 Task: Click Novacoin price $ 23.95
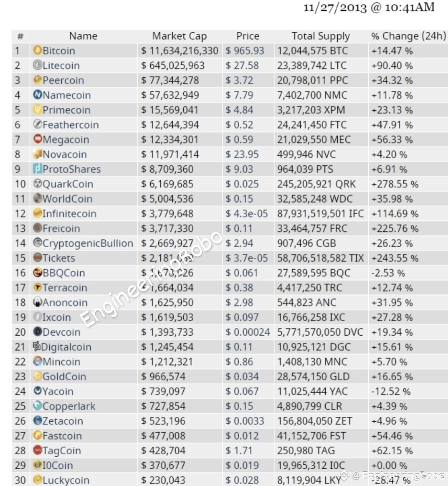click(x=242, y=154)
